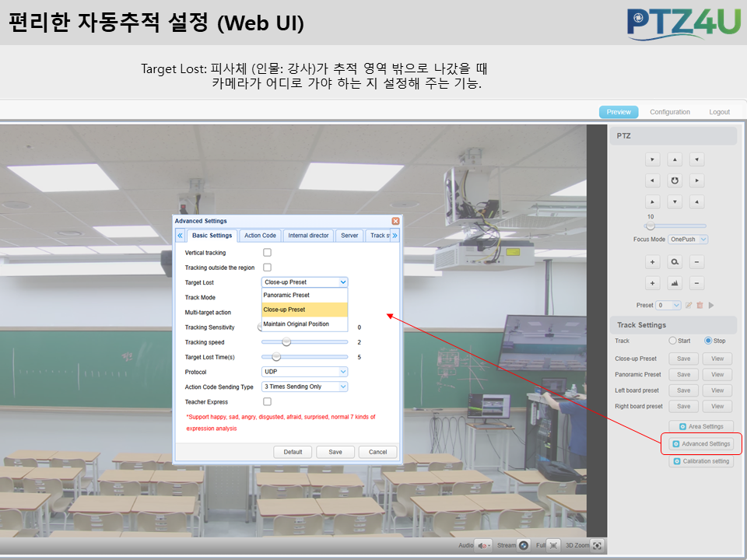Tilt the camera down with the PTZ down arrow
The image size is (747, 560).
click(x=675, y=202)
